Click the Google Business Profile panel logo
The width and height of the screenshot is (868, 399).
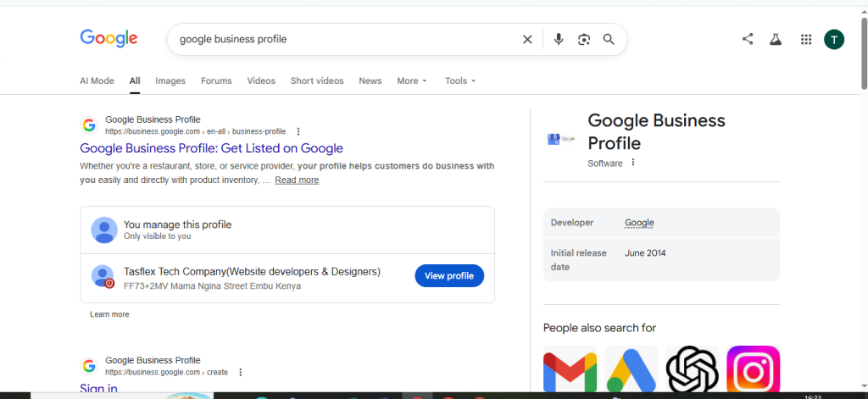click(x=561, y=140)
